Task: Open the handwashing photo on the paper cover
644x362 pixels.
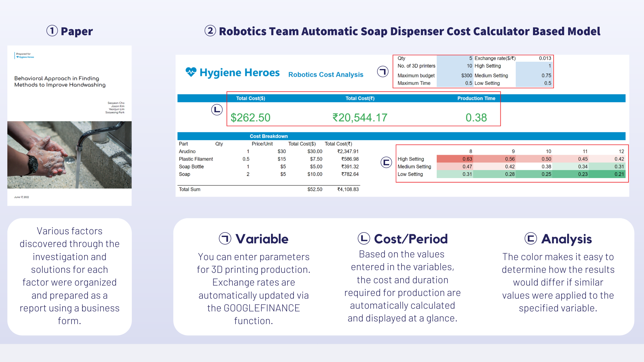Action: coord(69,155)
